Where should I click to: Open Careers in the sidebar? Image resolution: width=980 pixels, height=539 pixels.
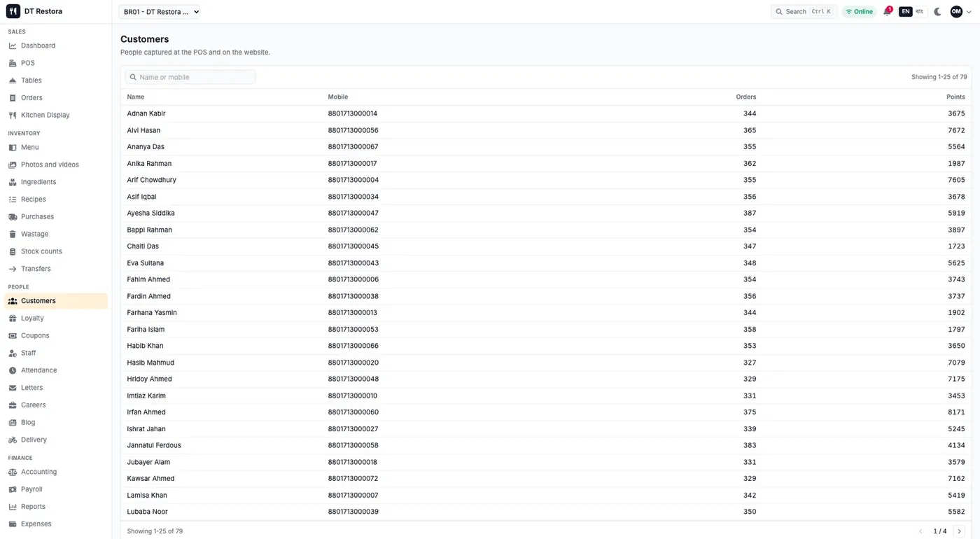(56, 405)
